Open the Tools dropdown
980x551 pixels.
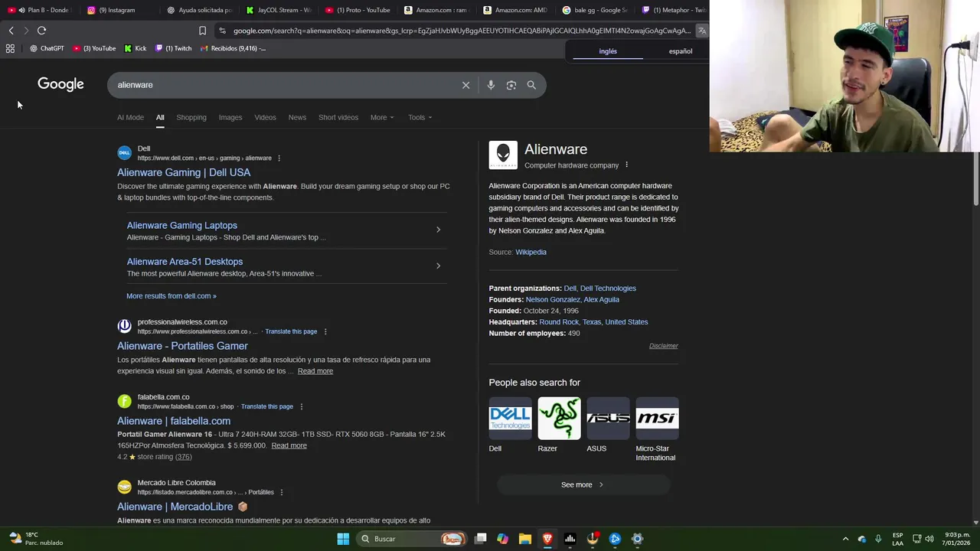coord(420,117)
